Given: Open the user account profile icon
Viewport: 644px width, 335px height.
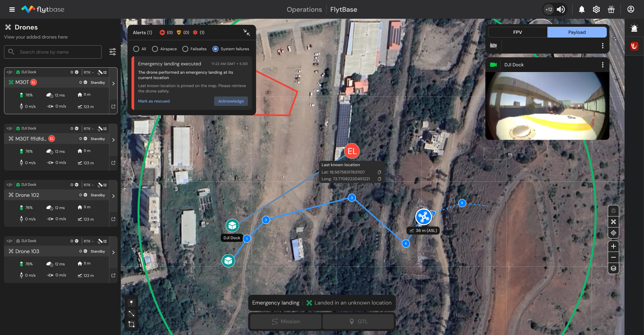Looking at the screenshot, I should 631,9.
